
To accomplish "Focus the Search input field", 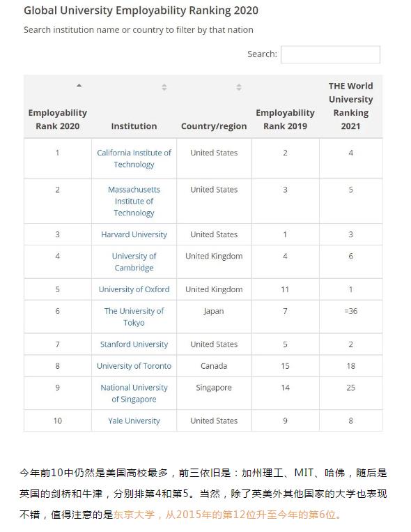I will tap(330, 54).
